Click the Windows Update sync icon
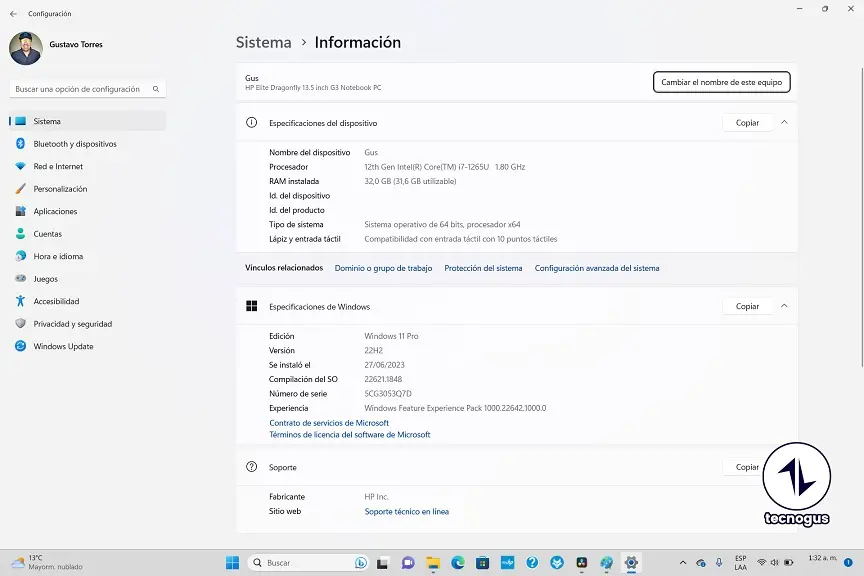864x576 pixels. coord(20,346)
